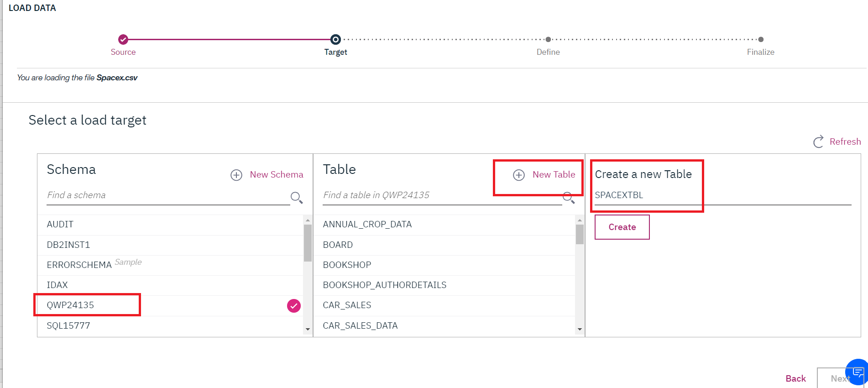Viewport: 868px width, 388px height.
Task: Click the table search magnifier icon
Action: pyautogui.click(x=569, y=198)
